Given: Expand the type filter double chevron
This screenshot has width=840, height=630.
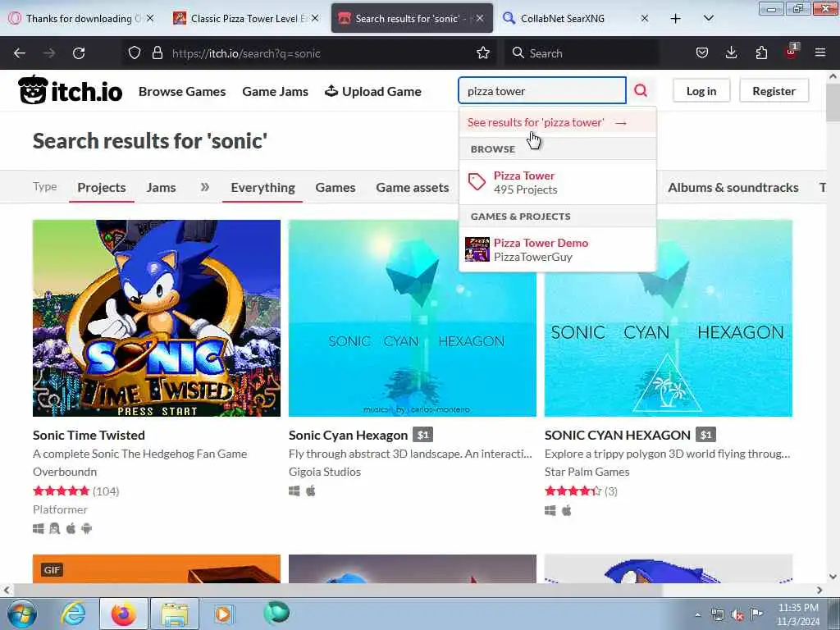Looking at the screenshot, I should tap(204, 187).
